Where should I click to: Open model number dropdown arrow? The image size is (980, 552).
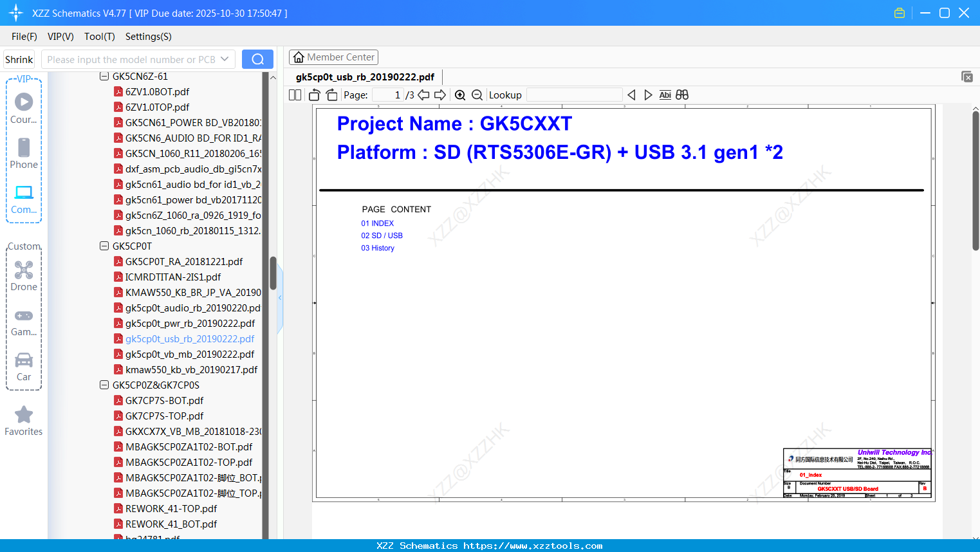225,59
